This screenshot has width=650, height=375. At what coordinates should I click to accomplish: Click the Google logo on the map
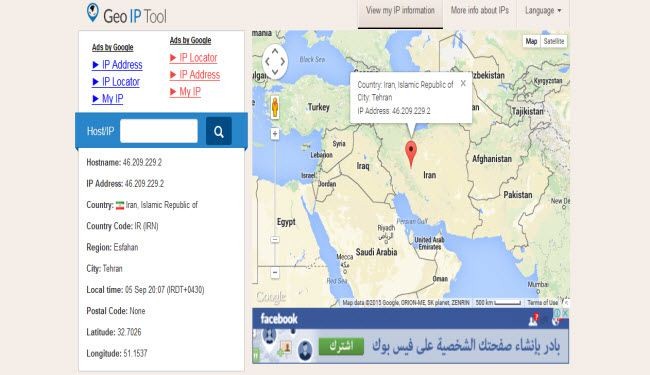(271, 297)
